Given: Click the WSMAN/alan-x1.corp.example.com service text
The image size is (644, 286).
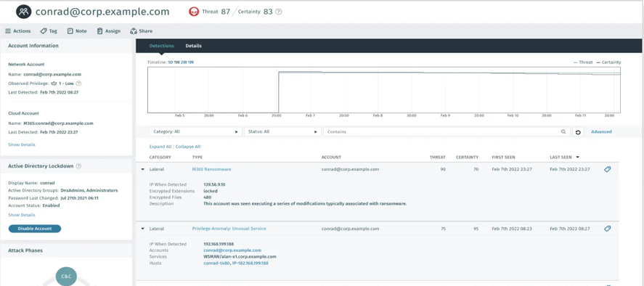Looking at the screenshot, I should click(240, 256).
